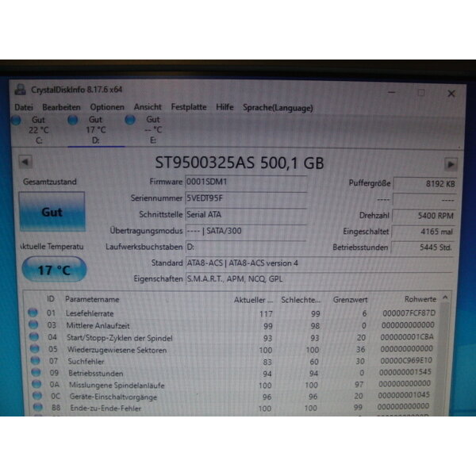This screenshot has height=476, width=476.
Task: Click the ID column header
Action: [51, 299]
